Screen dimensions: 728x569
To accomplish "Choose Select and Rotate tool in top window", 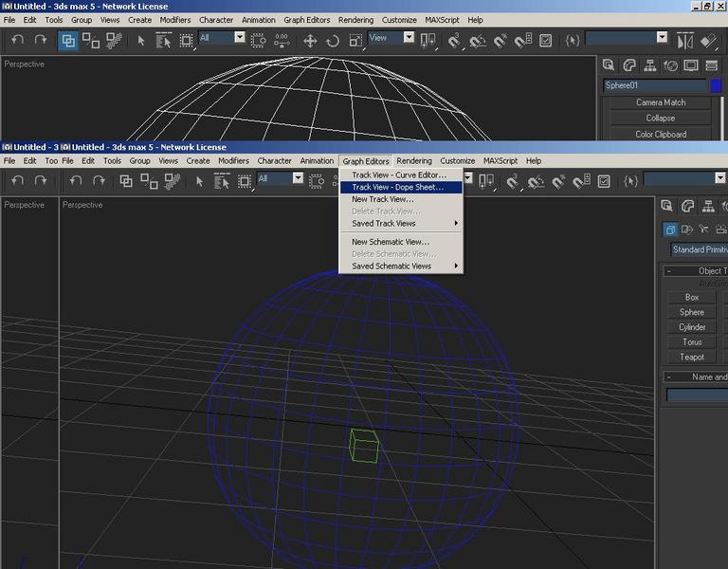I will point(333,41).
